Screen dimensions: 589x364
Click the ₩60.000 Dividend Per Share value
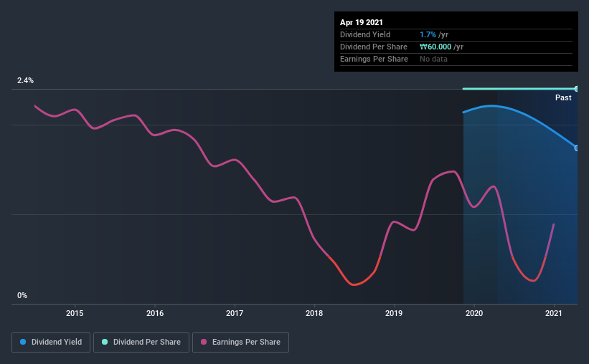pyautogui.click(x=435, y=47)
